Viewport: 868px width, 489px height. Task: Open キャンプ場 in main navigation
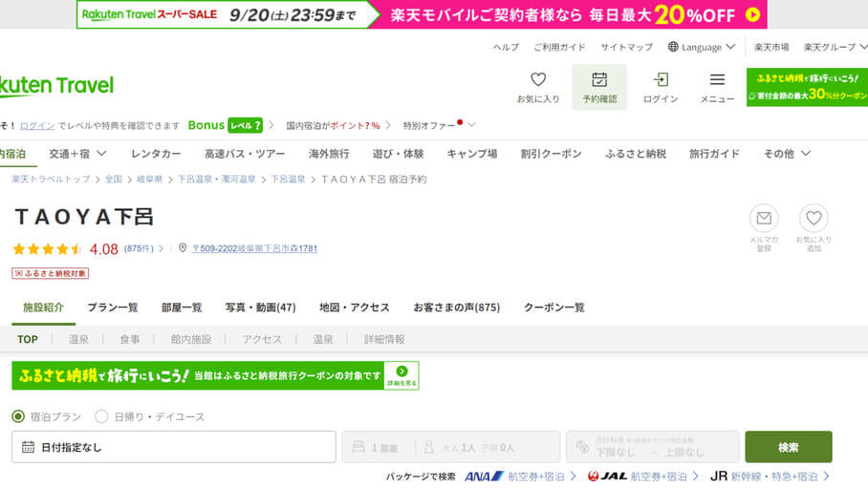pyautogui.click(x=471, y=154)
